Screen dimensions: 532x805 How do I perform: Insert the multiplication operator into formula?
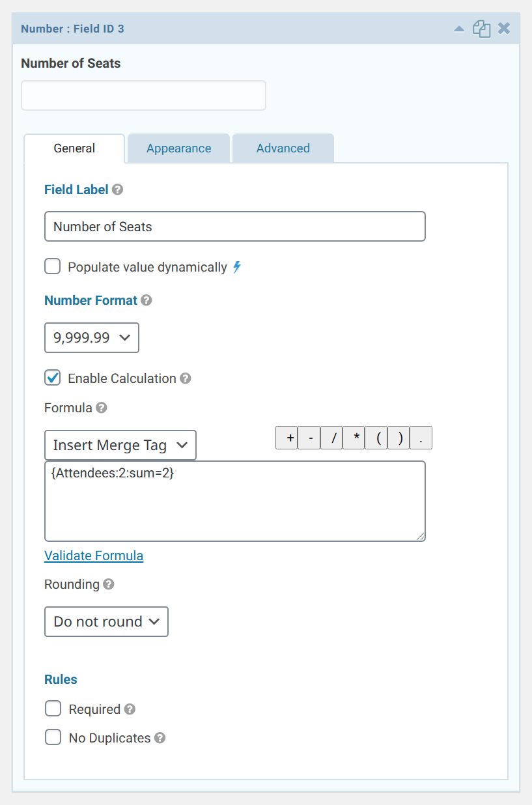pos(354,437)
